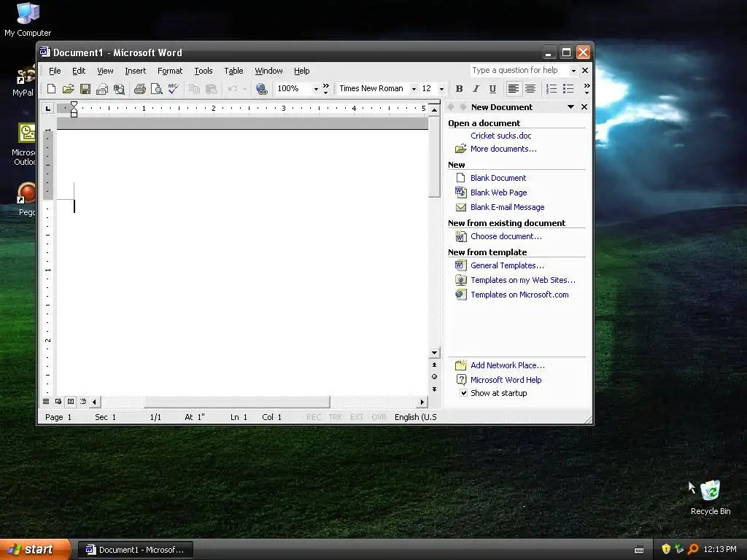
Task: Open the font name dropdown arrow
Action: point(414,88)
